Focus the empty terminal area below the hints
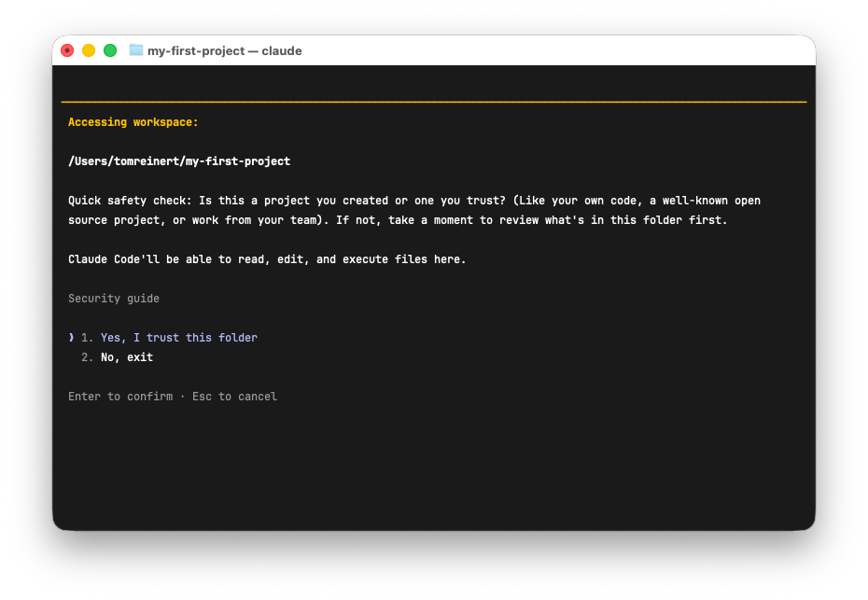 tap(434, 467)
